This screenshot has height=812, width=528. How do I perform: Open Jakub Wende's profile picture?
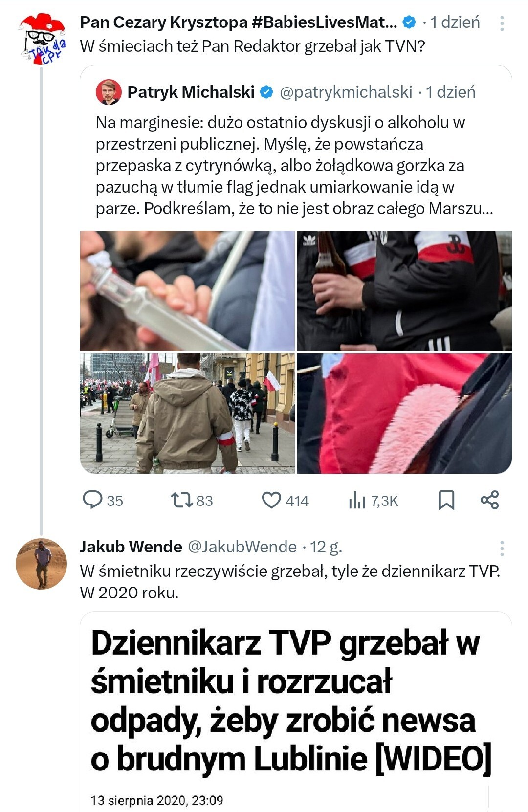(42, 564)
